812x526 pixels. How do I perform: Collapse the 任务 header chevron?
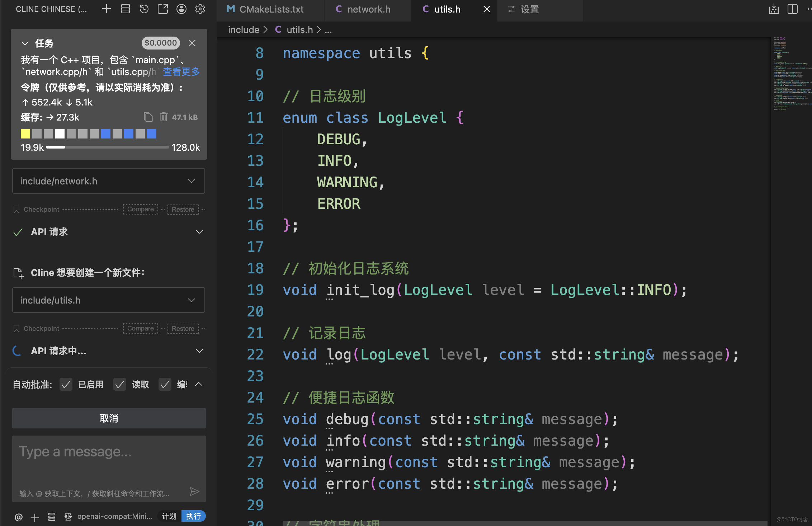tap(25, 43)
